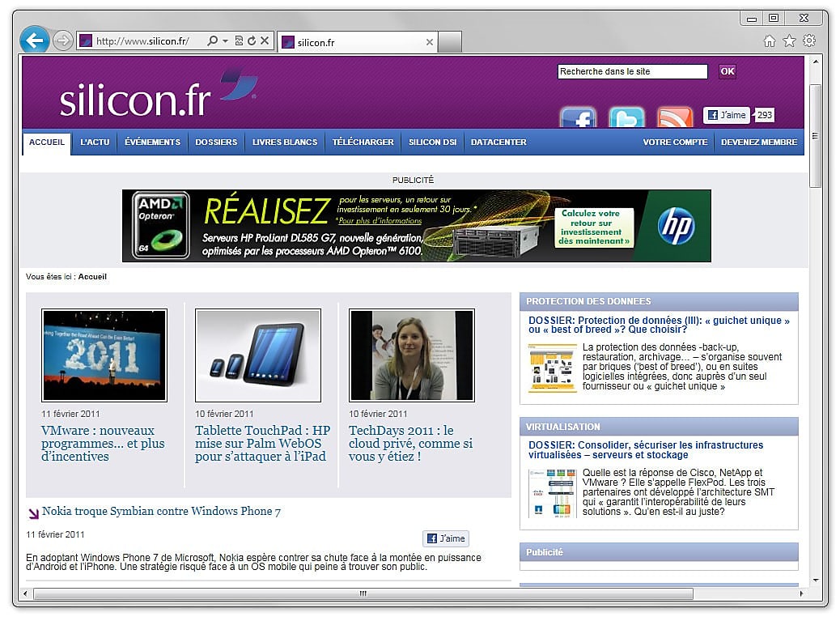Click the horizontal scrollbar right arrow
Screen dimensions: 840x621
[x=801, y=593]
